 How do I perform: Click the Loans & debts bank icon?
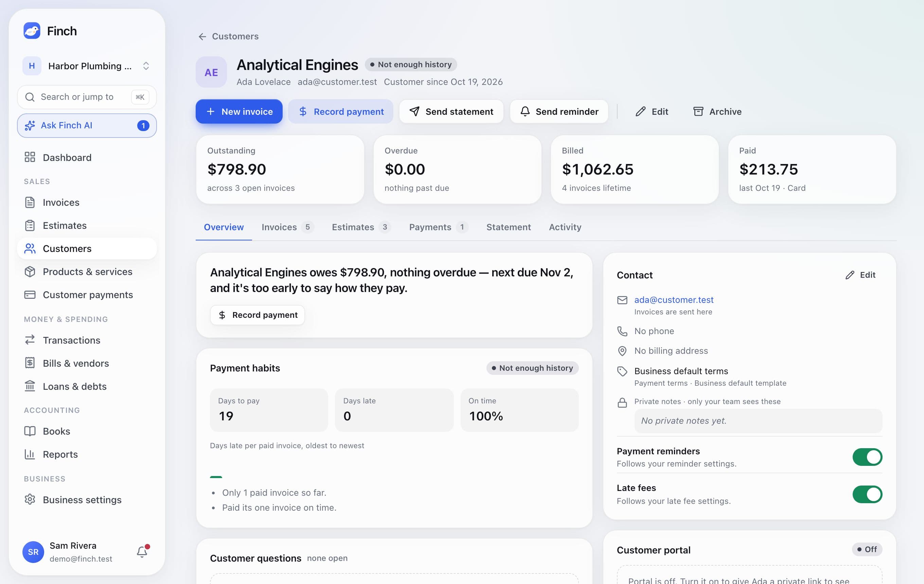[30, 386]
